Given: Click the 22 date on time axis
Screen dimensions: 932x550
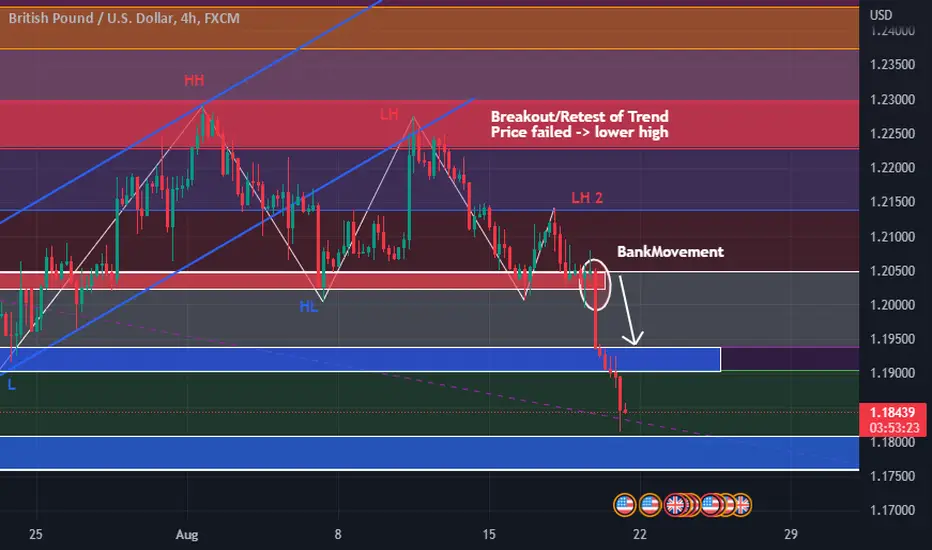Looking at the screenshot, I should click(x=640, y=535).
